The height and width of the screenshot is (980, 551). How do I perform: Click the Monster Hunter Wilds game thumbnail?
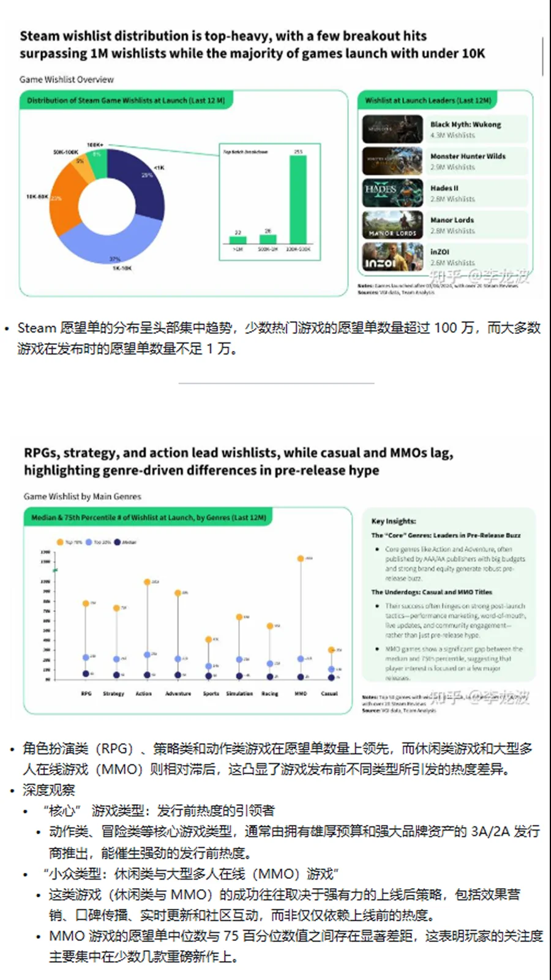(x=392, y=161)
